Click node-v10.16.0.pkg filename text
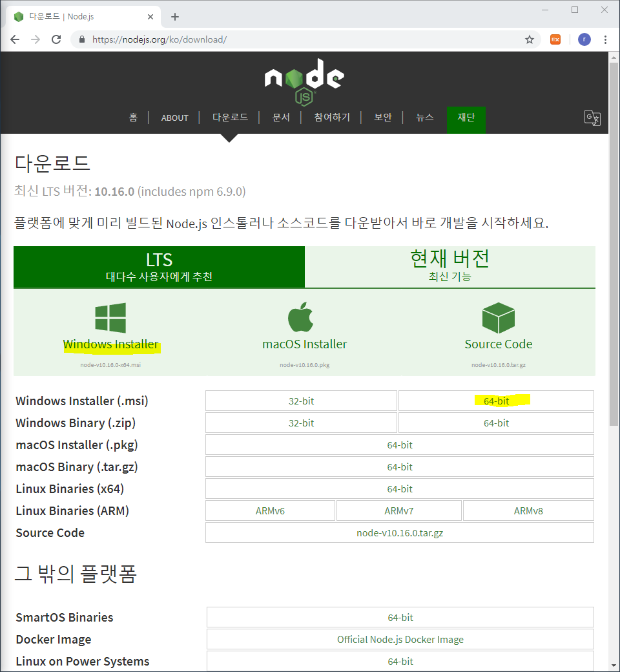This screenshot has height=672, width=620. (305, 364)
